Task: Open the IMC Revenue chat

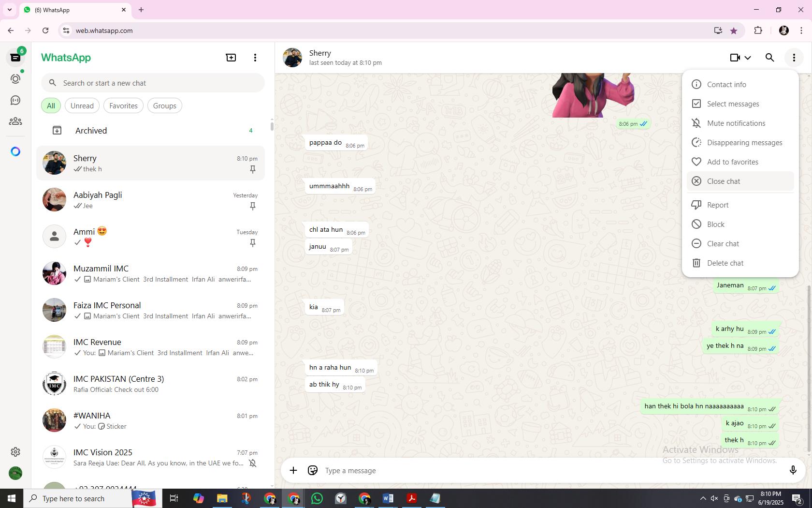Action: (150, 347)
